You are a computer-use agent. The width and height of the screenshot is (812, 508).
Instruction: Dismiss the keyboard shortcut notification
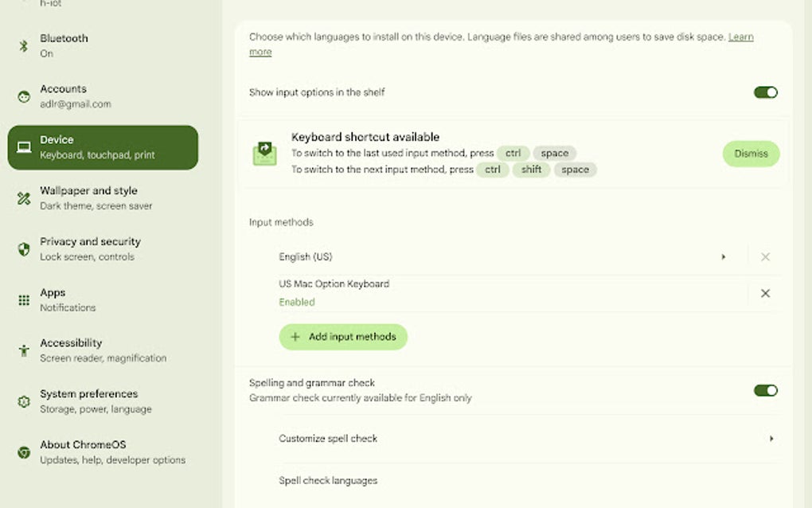click(x=750, y=153)
